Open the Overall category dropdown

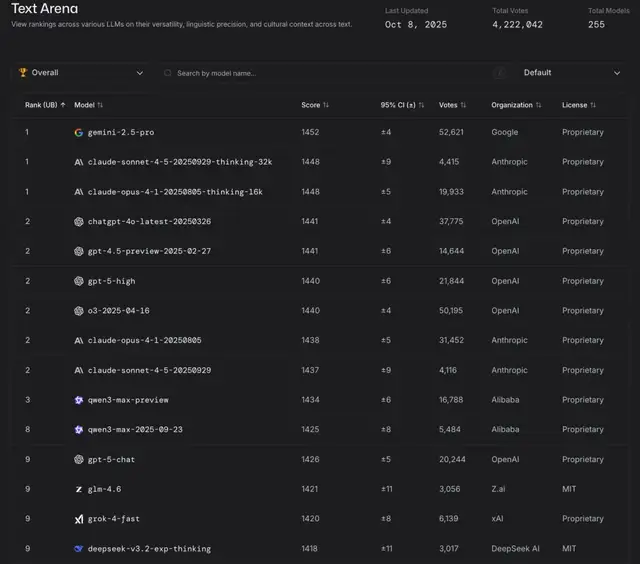coord(80,73)
